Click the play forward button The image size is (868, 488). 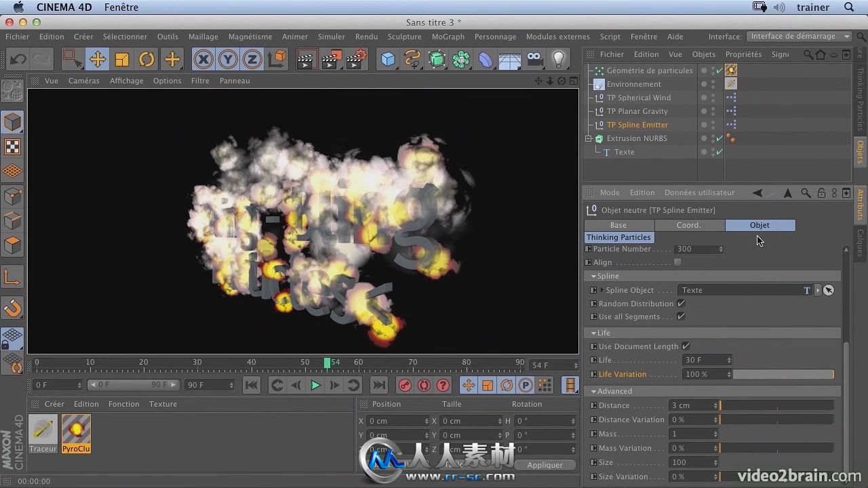pos(315,385)
